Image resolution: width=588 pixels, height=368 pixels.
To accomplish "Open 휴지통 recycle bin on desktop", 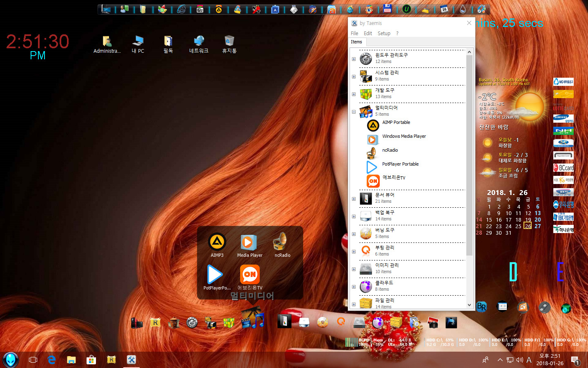I will coord(229,44).
